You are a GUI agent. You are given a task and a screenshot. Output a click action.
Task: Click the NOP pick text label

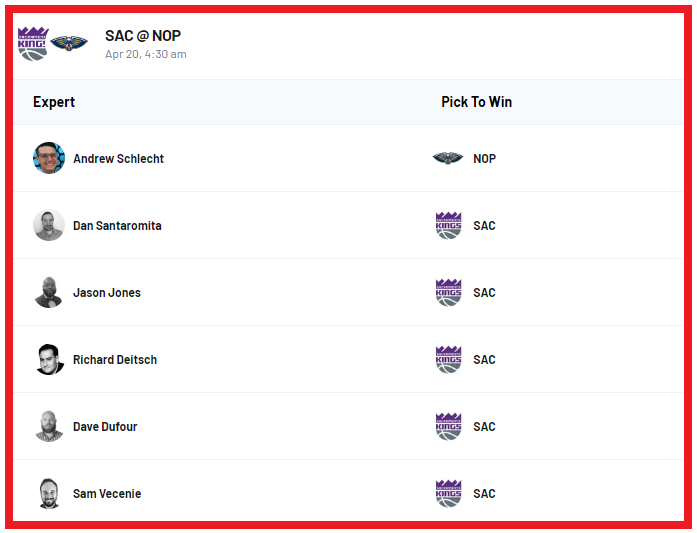485,159
